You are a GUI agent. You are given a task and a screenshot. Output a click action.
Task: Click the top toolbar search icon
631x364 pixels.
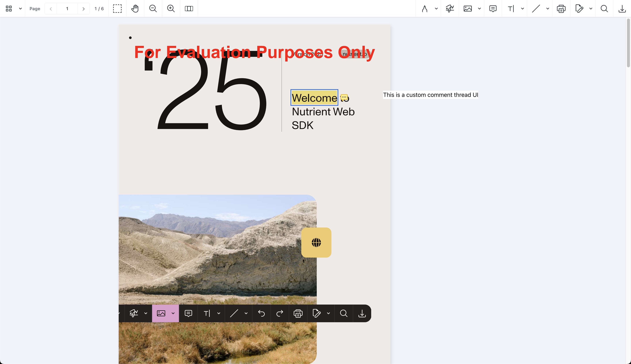click(x=604, y=9)
